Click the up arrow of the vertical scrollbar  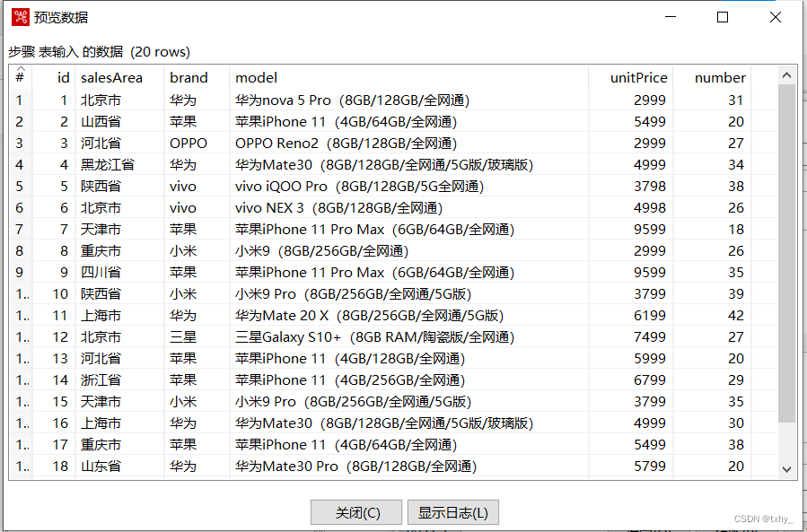coord(786,74)
